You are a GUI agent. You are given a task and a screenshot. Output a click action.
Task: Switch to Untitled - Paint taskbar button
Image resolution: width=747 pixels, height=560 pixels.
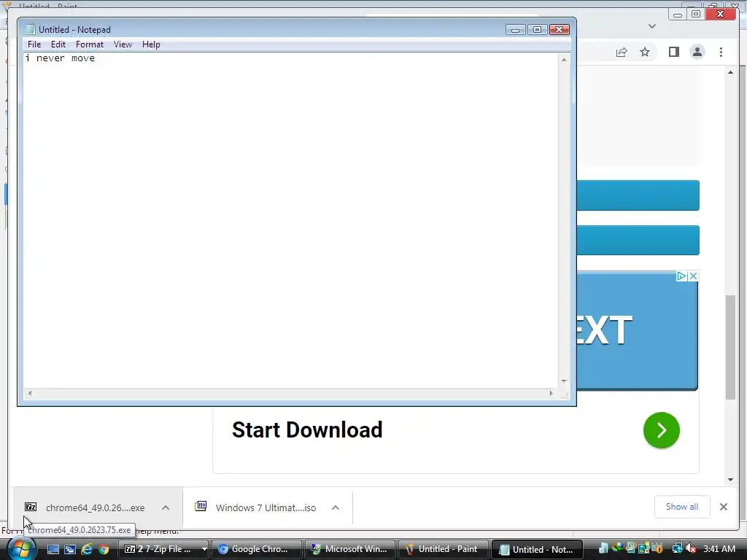click(443, 549)
